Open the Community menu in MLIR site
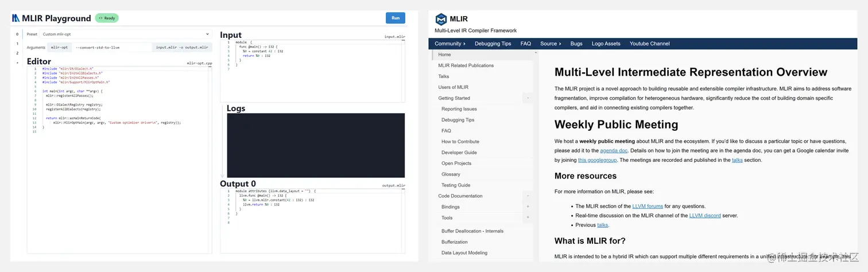The image size is (868, 272). coord(450,44)
